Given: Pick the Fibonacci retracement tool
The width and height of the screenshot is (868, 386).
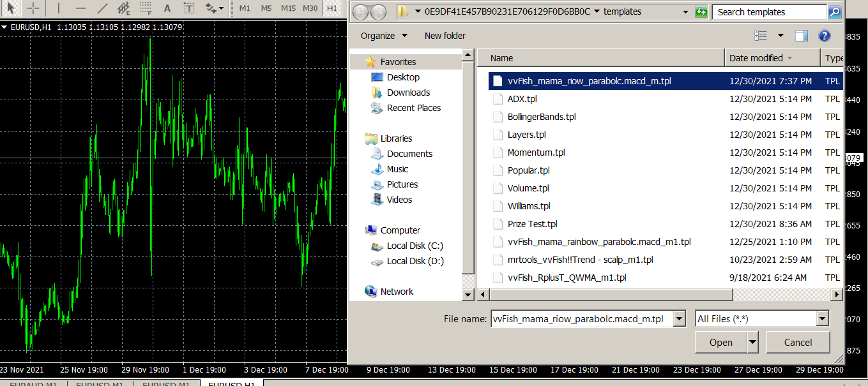Looking at the screenshot, I should tap(146, 8).
